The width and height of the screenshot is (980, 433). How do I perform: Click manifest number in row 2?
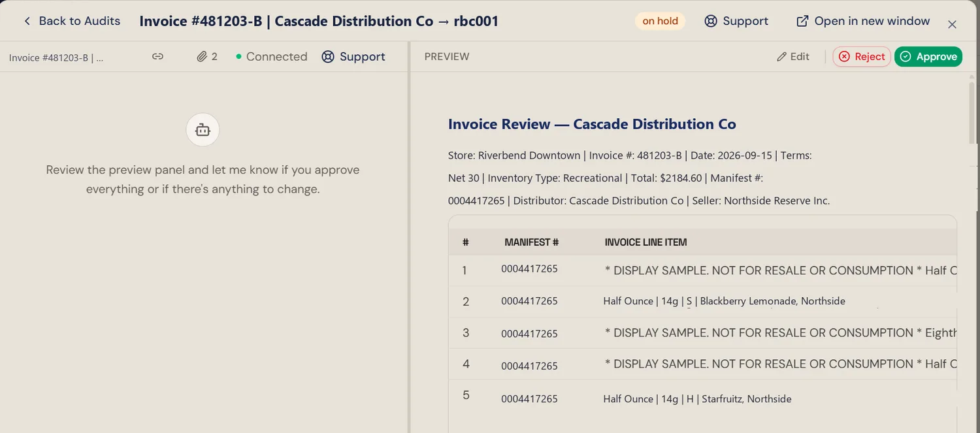point(529,301)
